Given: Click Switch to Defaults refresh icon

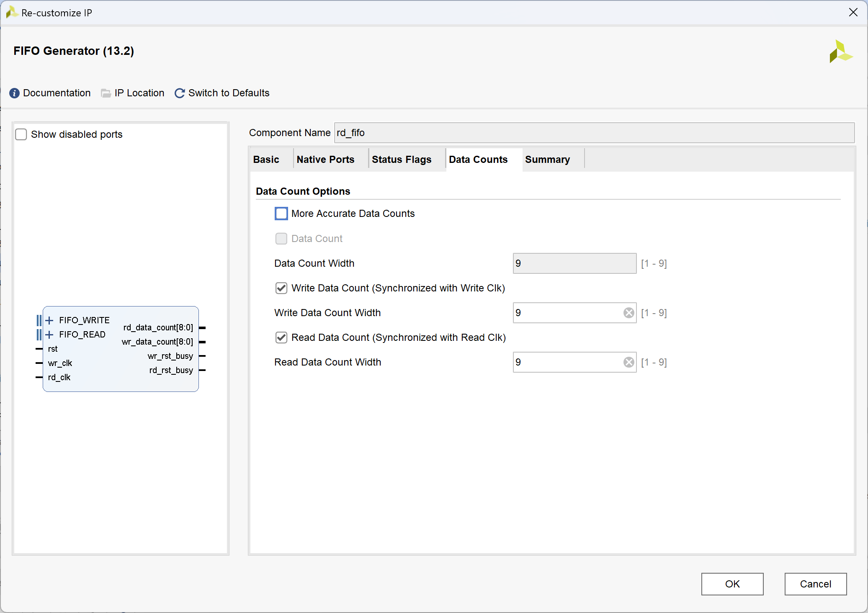Looking at the screenshot, I should tap(180, 93).
